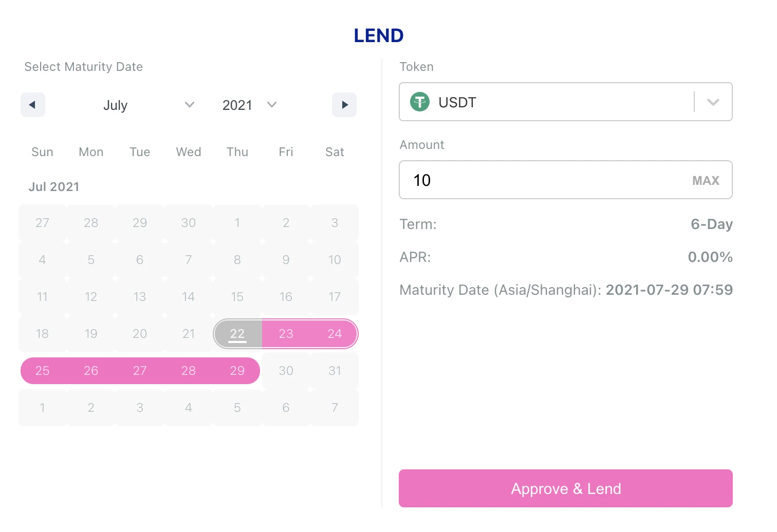The width and height of the screenshot is (777, 532).
Task: Click the disabled July 15 date
Action: coord(237,297)
